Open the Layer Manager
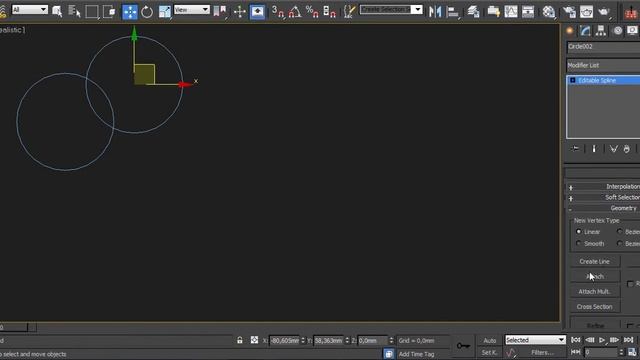The width and height of the screenshot is (640, 360). pyautogui.click(x=473, y=11)
